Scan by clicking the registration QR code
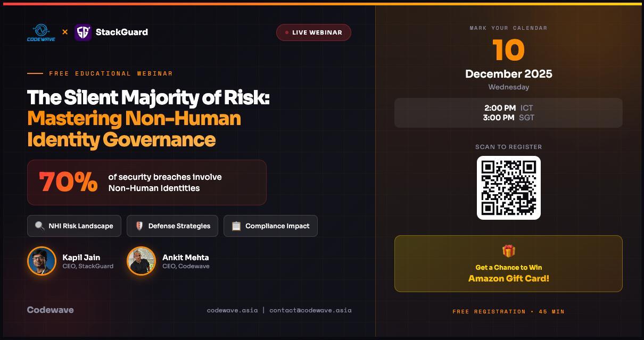Screen dimensions: 644x340 click(508, 187)
